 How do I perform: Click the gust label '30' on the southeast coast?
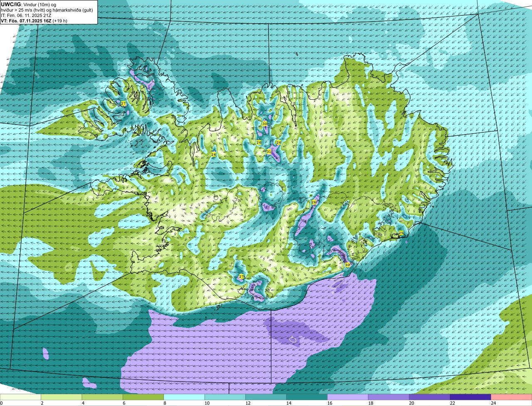pyautogui.click(x=347, y=264)
